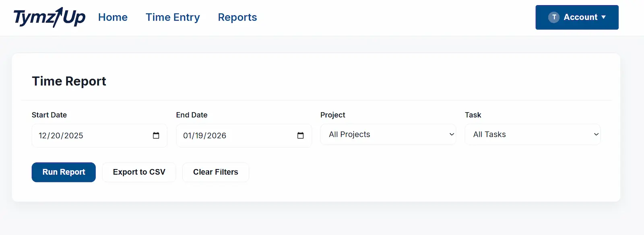Click Export to CSV
The width and height of the screenshot is (644, 235).
point(139,172)
